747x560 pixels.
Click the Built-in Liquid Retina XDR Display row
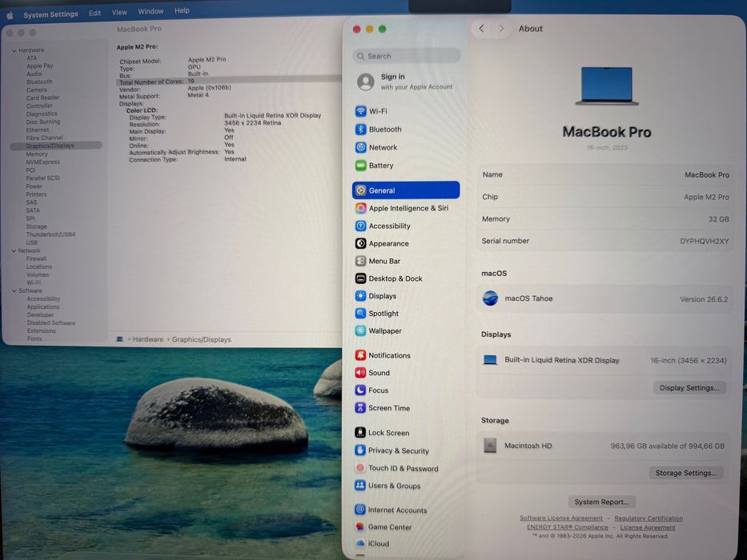(604, 361)
